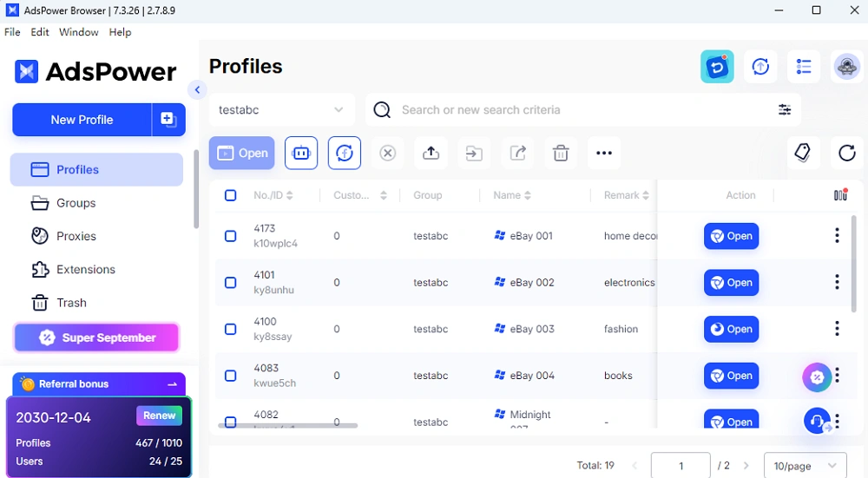Open the Edit menu
868x478 pixels.
[40, 32]
